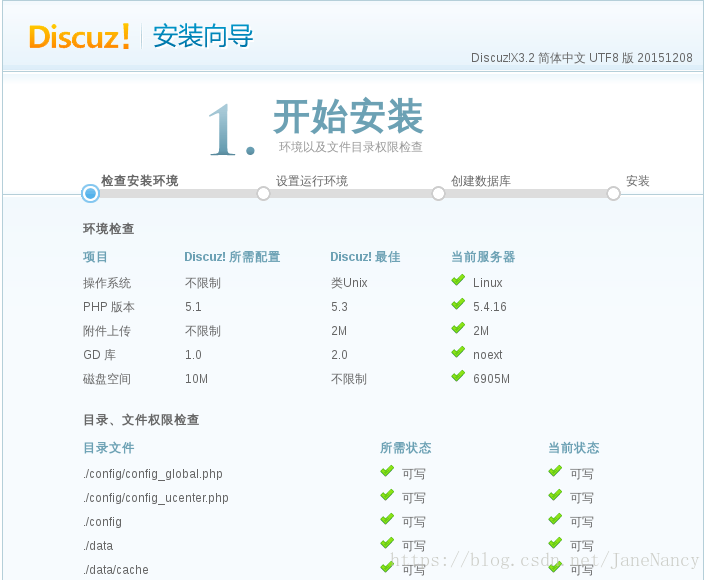The image size is (711, 580).
Task: Click the 环境以及文件目录权限检查 subtitle
Action: pyautogui.click(x=351, y=147)
